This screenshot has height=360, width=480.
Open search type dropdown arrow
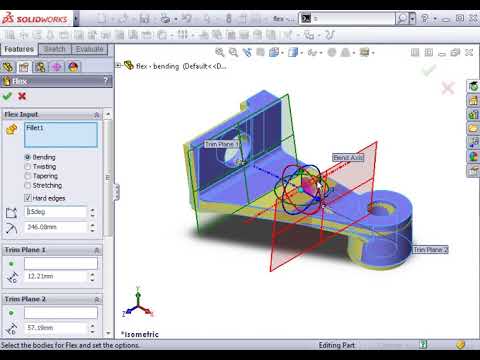412,19
